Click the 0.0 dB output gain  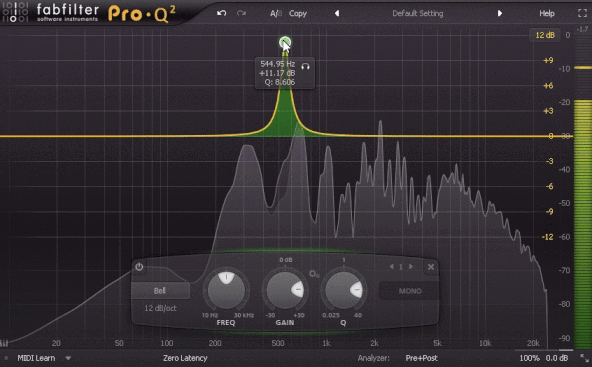pyautogui.click(x=557, y=358)
